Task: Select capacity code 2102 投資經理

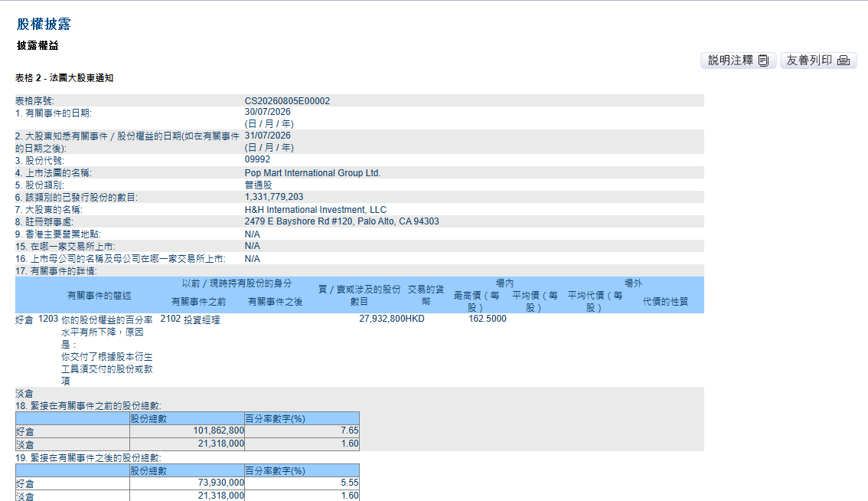Action: [x=190, y=319]
